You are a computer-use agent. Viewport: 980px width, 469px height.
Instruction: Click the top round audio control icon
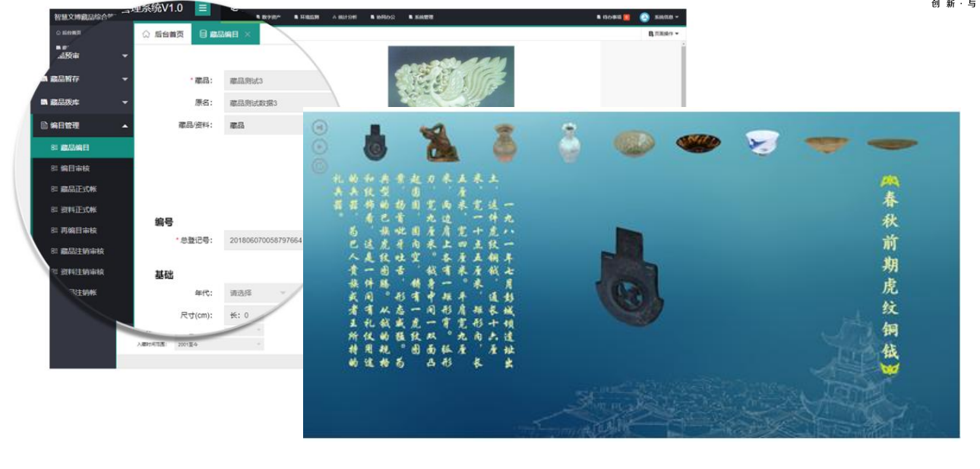click(x=320, y=127)
